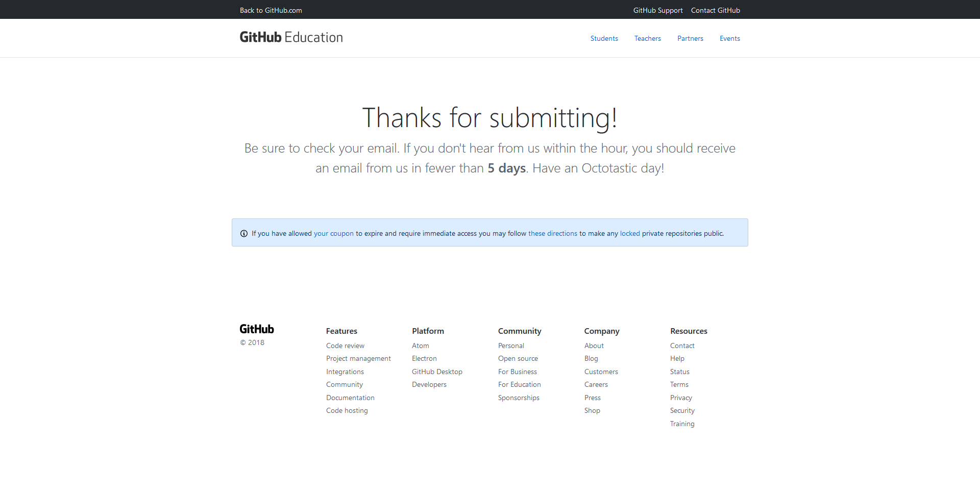Screen dimensions: 980x493
Task: Click the Platform column heading
Action: (428, 331)
